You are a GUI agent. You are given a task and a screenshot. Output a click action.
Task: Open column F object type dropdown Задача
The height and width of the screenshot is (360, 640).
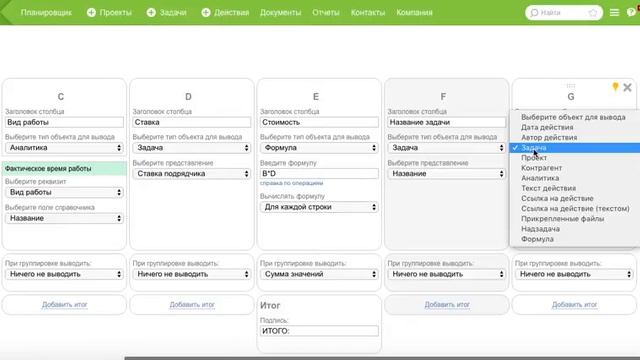(x=447, y=148)
